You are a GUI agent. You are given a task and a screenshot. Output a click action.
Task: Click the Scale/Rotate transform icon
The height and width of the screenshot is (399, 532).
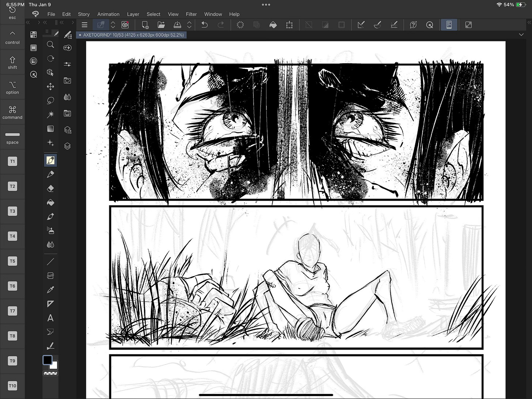click(x=289, y=25)
